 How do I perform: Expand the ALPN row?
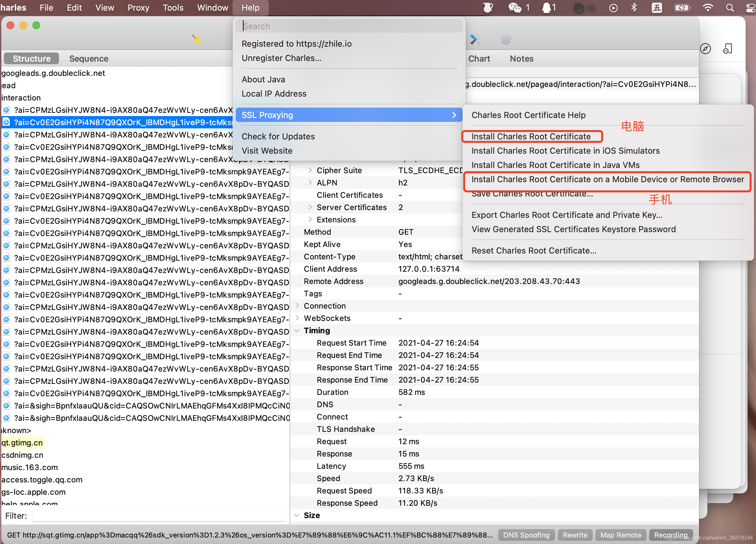click(310, 183)
